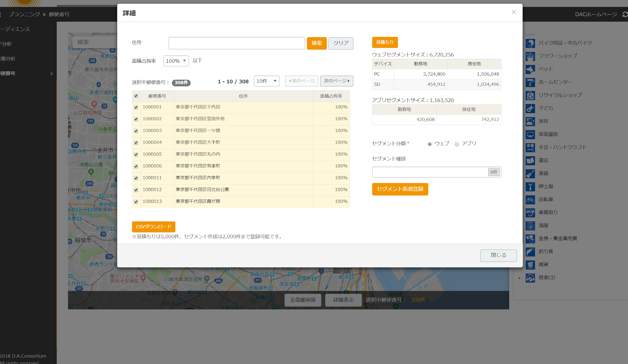Select the musical instrument guitar icon
Image resolution: width=628 pixels, height=364 pixels.
coord(530,174)
